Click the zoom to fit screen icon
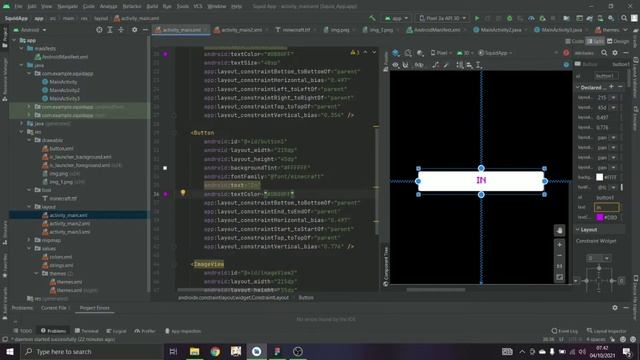The width and height of the screenshot is (640, 360). click(560, 278)
